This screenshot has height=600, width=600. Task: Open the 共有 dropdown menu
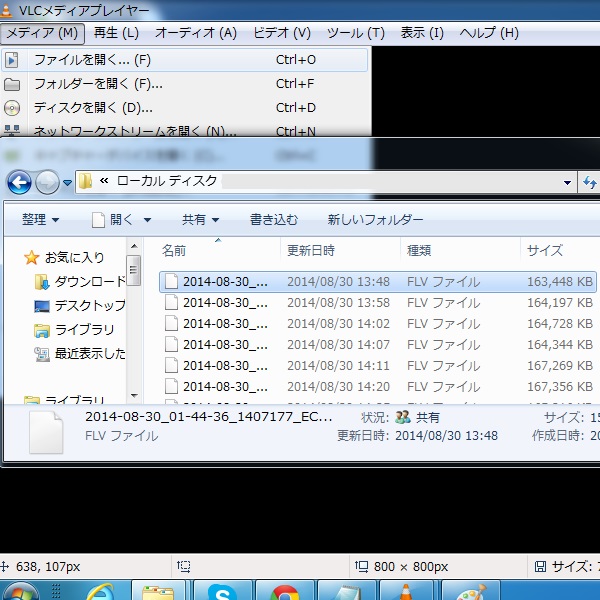pos(201,220)
